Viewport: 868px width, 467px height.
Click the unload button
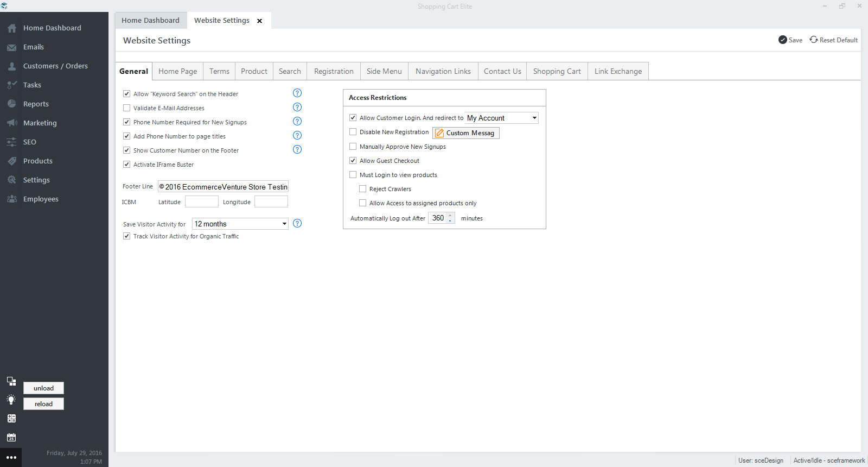[43, 388]
